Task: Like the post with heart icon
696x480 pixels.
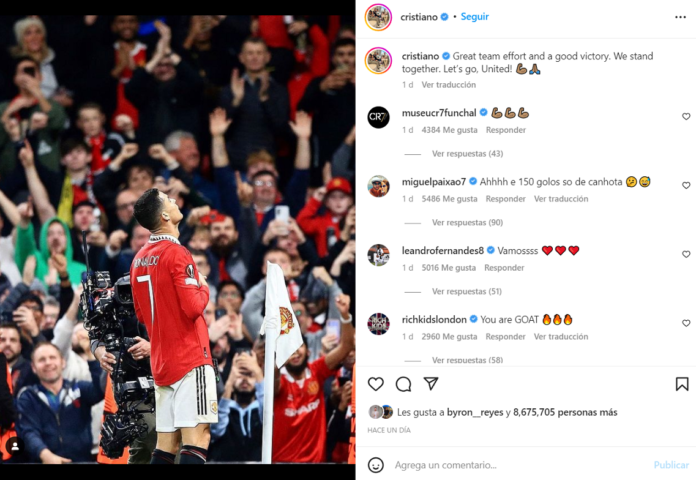Action: tap(376, 384)
